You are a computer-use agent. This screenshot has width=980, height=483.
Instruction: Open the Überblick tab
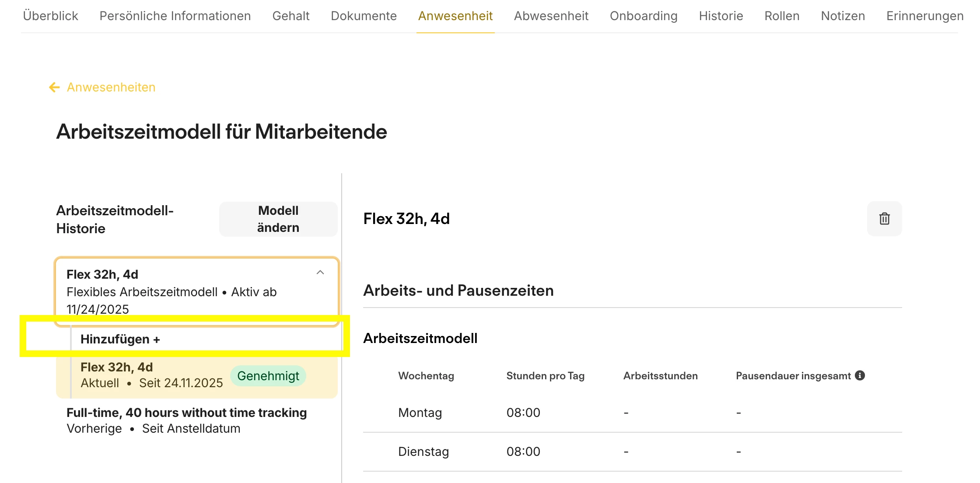(50, 16)
